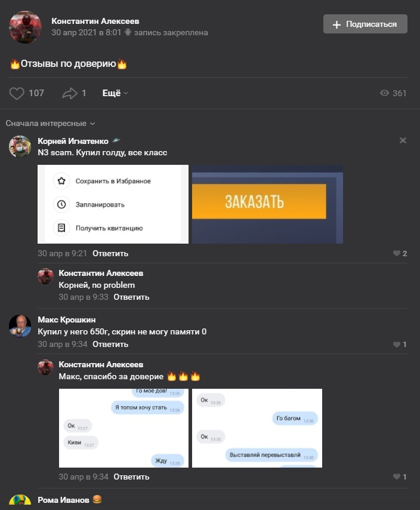Image resolution: width=420 pixels, height=510 pixels.
Task: Open Рома Иванов's profile name
Action: tap(63, 500)
